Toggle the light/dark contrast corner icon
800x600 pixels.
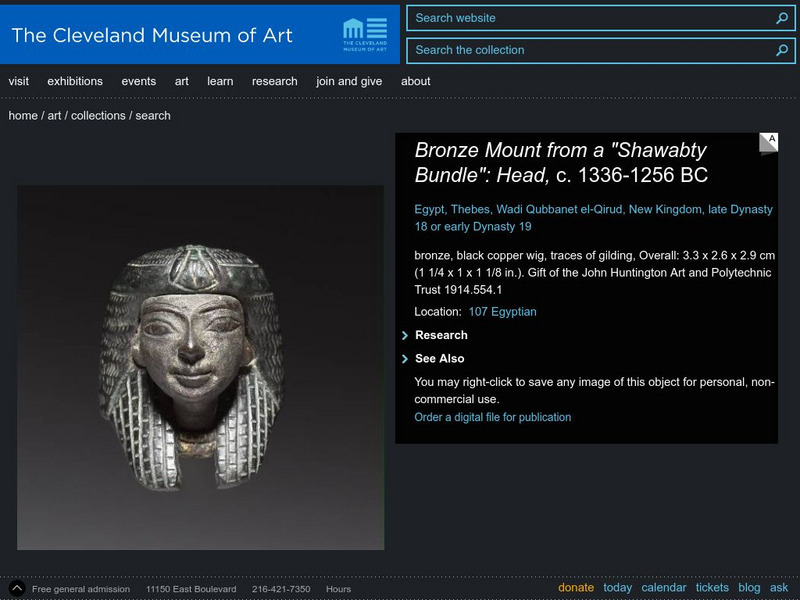coord(768,142)
